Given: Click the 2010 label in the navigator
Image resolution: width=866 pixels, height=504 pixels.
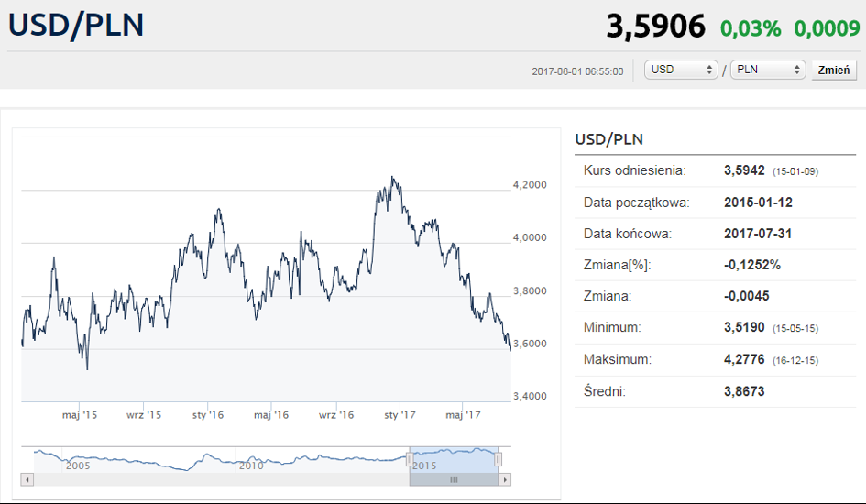Looking at the screenshot, I should pos(251,466).
